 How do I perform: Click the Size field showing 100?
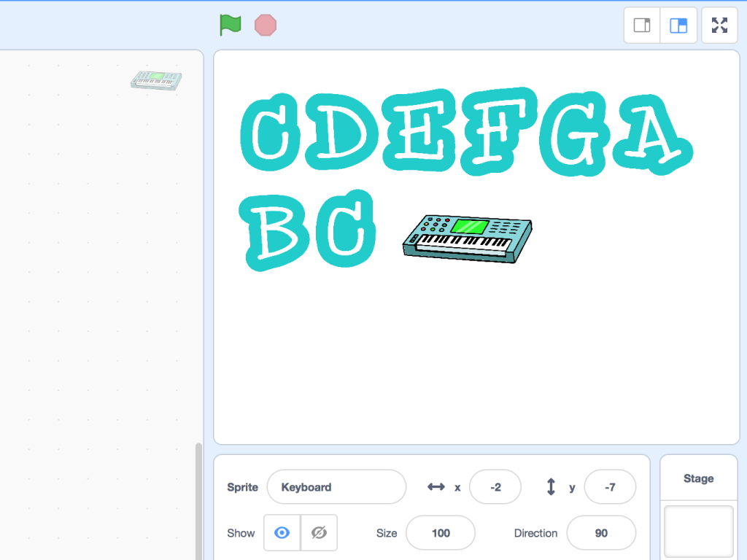pos(440,533)
